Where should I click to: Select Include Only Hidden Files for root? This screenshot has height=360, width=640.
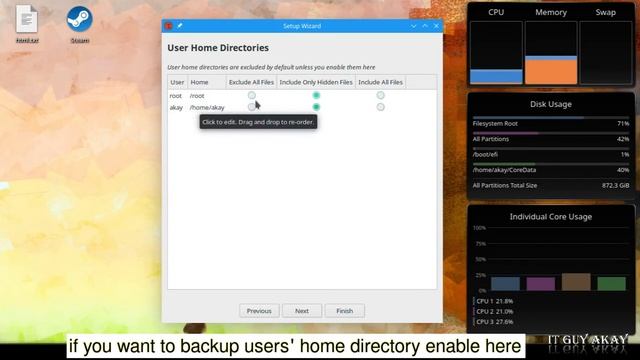click(316, 95)
